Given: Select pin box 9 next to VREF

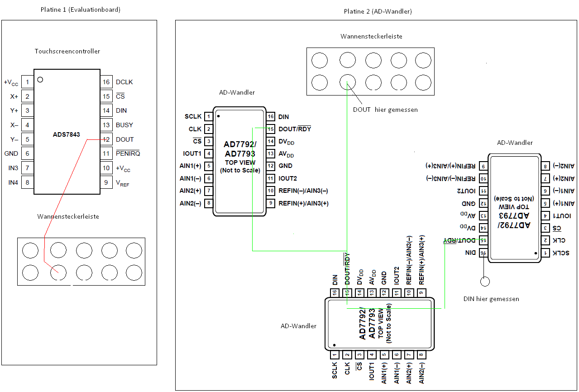Looking at the screenshot, I should tap(106, 182).
